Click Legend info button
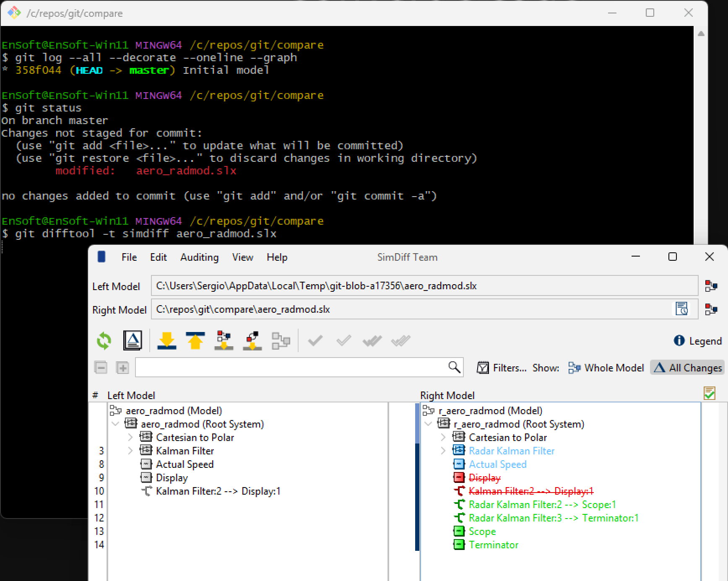Viewport: 728px width, 581px height. pos(698,341)
